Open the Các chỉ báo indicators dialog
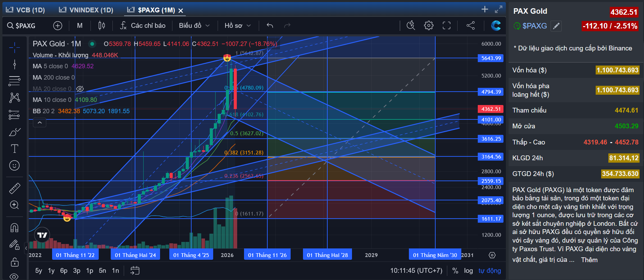Image resolution: width=644 pixels, height=280 pixels. point(143,25)
